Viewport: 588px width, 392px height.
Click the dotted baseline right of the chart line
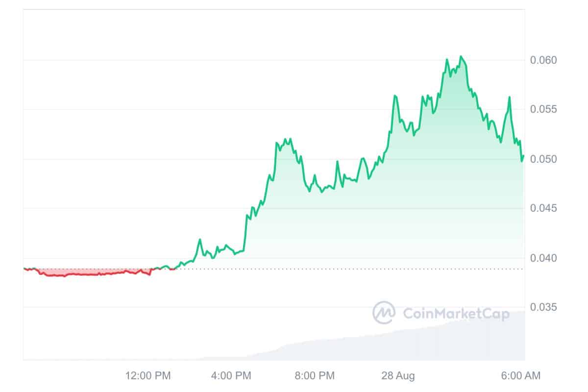[x=343, y=269]
